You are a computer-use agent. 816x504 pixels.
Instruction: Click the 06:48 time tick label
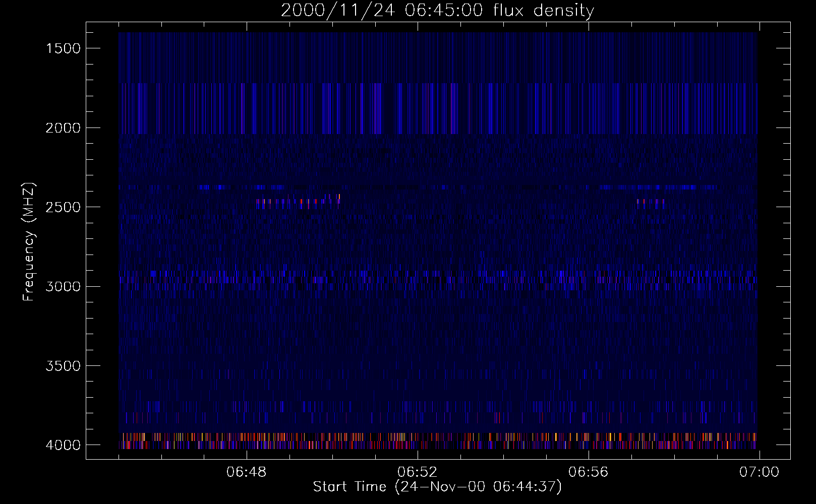247,472
